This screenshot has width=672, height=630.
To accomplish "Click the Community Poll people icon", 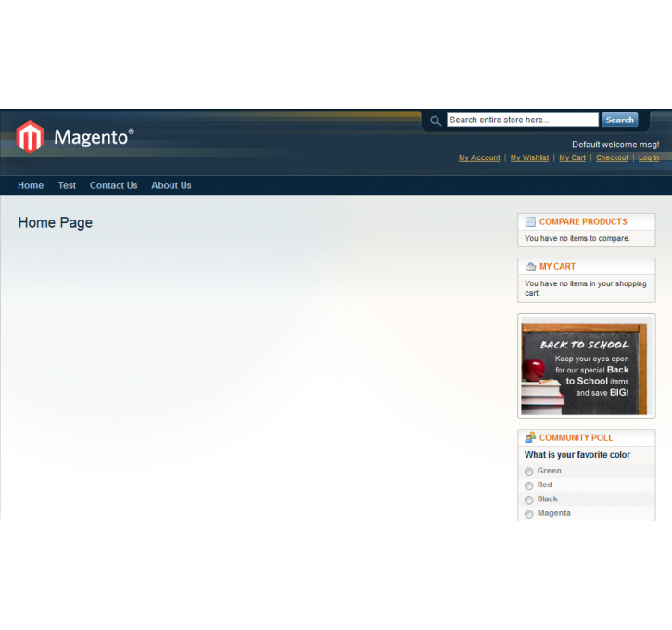I will (x=530, y=437).
